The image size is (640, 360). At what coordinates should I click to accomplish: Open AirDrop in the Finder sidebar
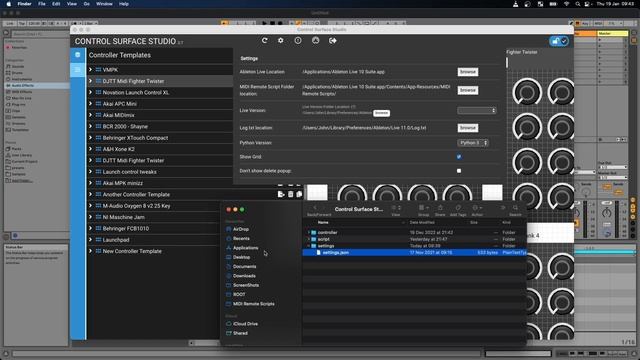click(241, 229)
